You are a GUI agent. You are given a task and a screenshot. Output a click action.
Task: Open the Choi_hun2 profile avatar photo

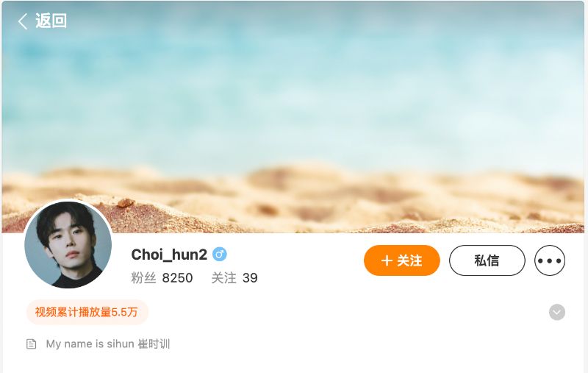(68, 245)
